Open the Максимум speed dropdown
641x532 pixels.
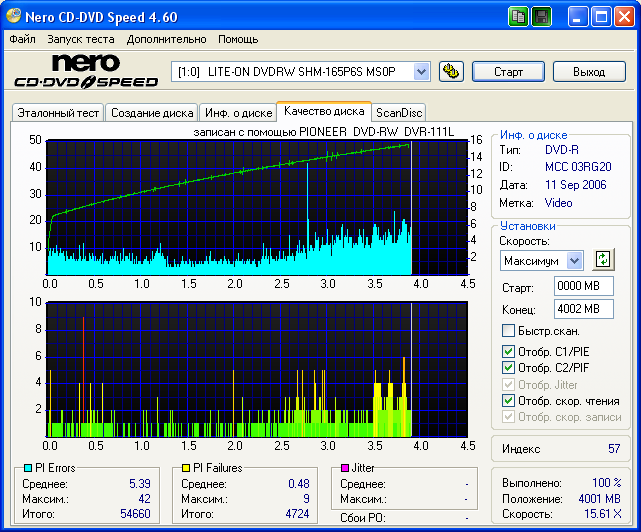[x=573, y=260]
